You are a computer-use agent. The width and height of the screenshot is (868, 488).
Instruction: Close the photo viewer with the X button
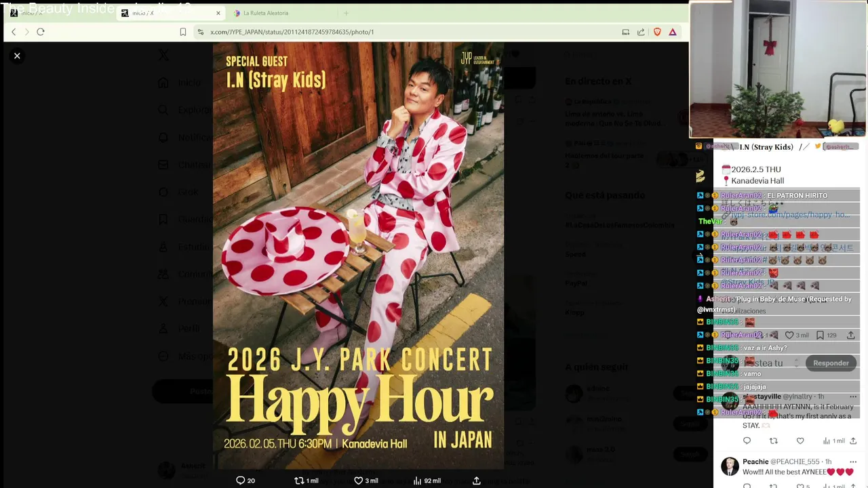[x=17, y=56]
